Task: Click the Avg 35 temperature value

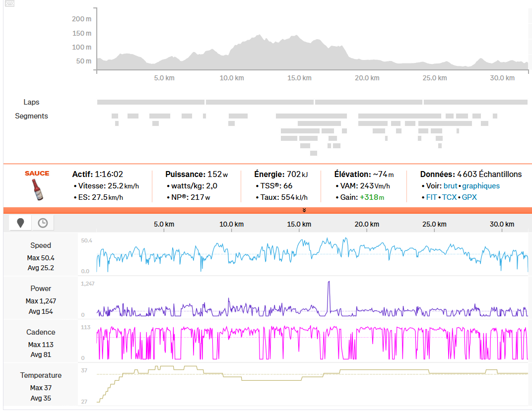Action: pos(41,398)
